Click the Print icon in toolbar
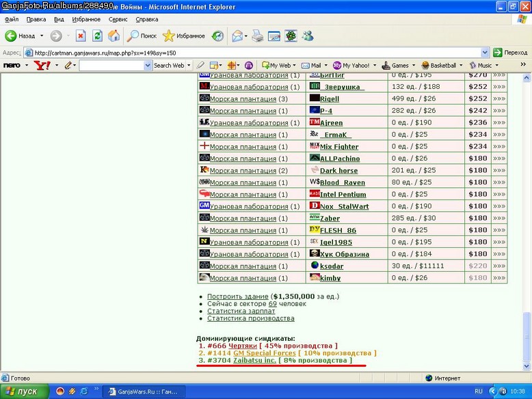 258,36
